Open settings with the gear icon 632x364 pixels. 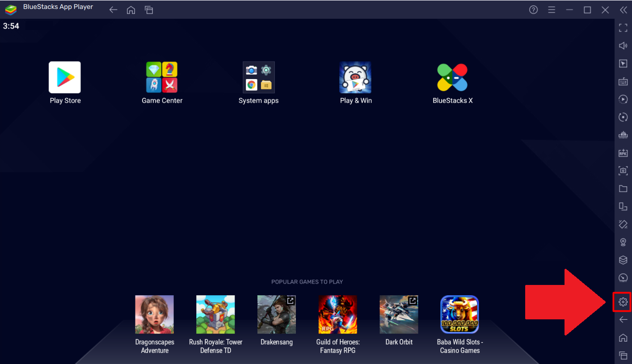click(623, 302)
